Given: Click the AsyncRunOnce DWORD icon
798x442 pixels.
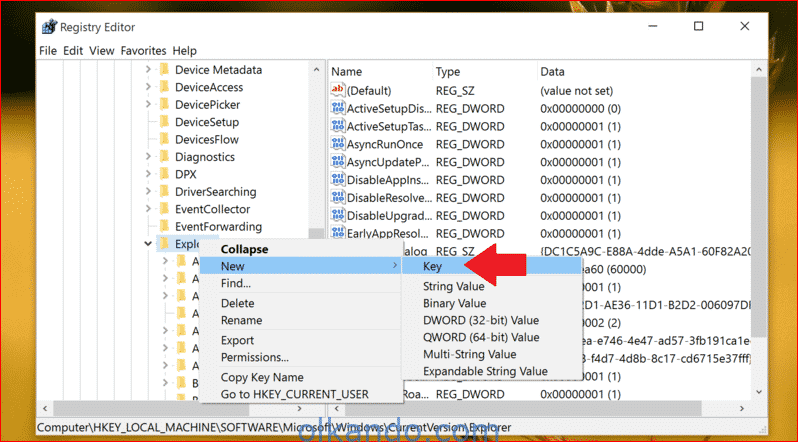Looking at the screenshot, I should (x=338, y=144).
